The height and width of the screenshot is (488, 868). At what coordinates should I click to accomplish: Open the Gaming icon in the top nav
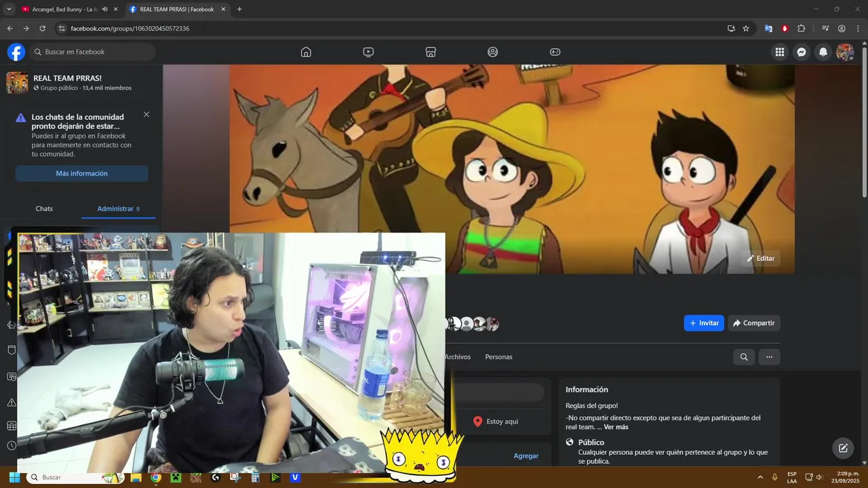pyautogui.click(x=555, y=52)
